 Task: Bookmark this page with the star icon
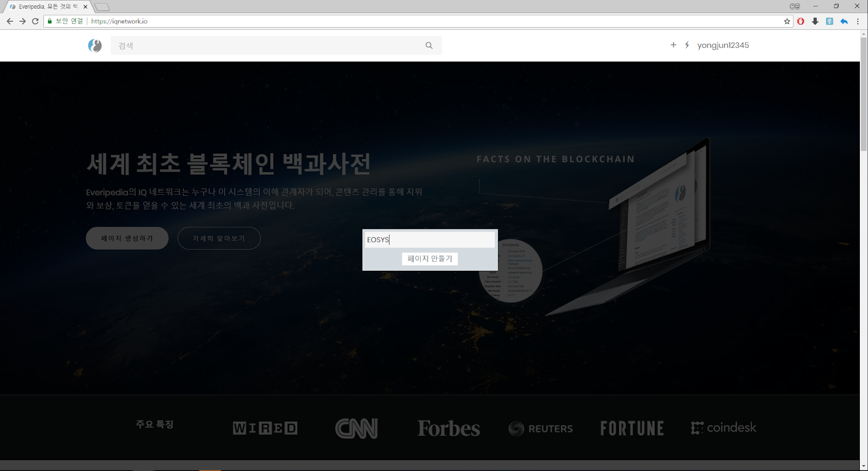tap(787, 21)
